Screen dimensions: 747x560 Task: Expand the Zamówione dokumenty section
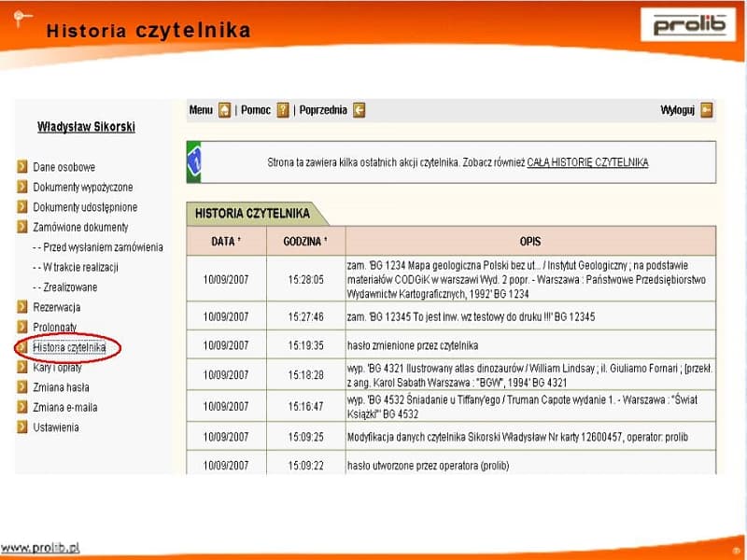(x=80, y=227)
